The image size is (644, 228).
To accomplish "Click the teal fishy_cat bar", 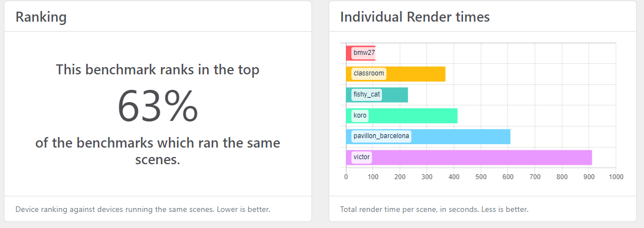I will point(395,95).
